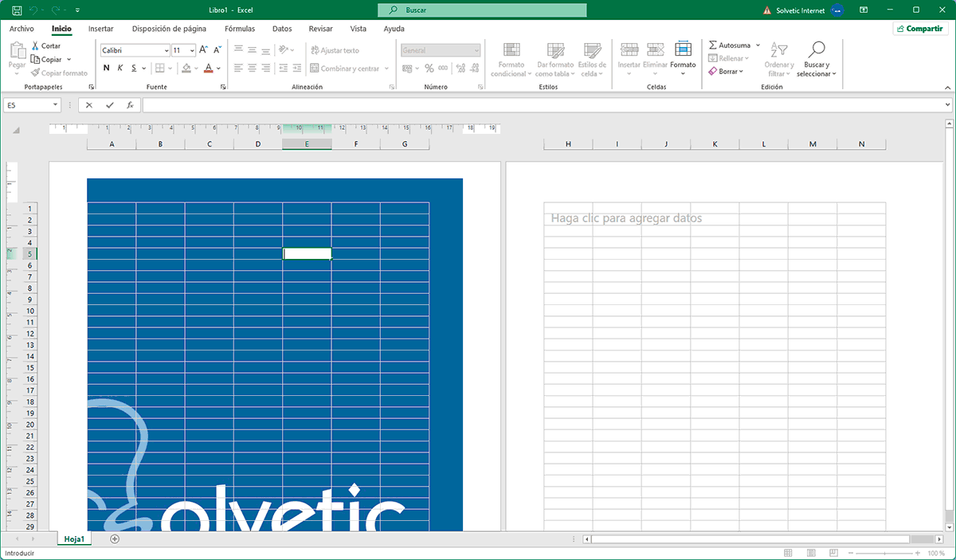The height and width of the screenshot is (560, 956).
Task: Click the Insertar cells icon
Action: [629, 49]
